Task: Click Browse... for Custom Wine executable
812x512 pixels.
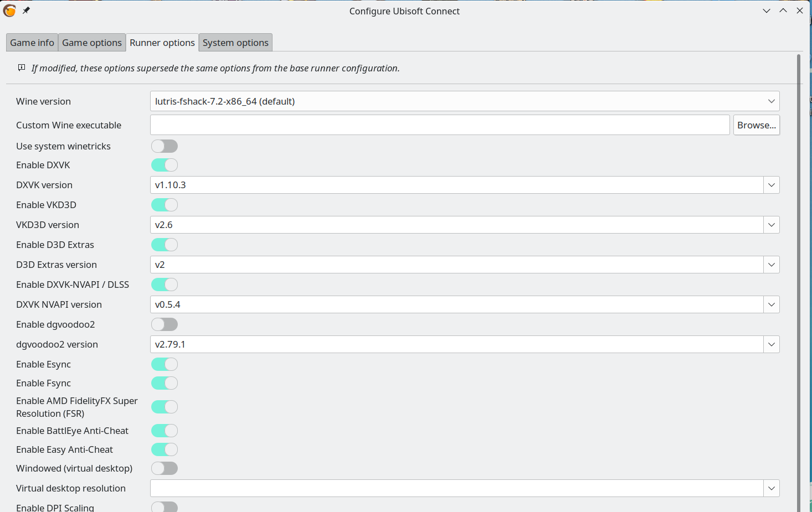Action: pos(757,125)
